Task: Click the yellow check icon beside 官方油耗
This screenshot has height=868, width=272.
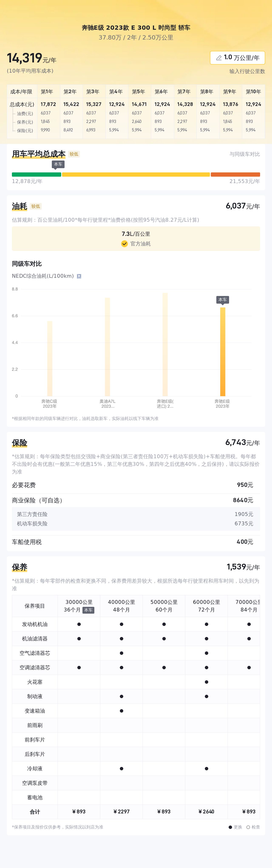Action: pyautogui.click(x=124, y=244)
